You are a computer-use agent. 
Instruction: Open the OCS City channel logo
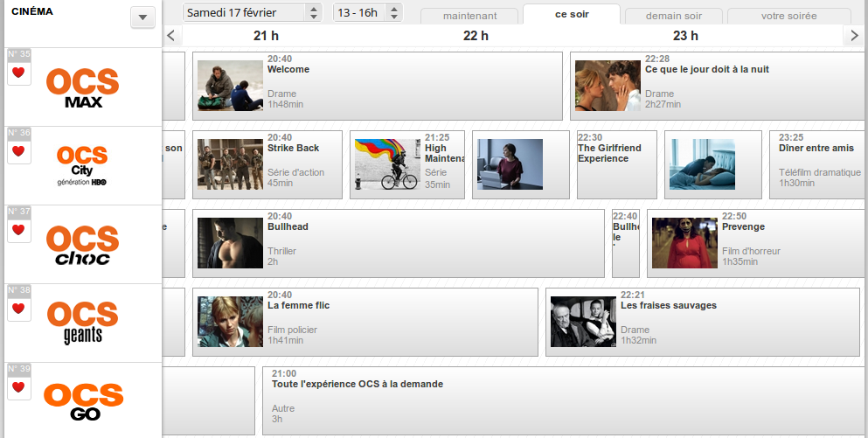tap(82, 166)
